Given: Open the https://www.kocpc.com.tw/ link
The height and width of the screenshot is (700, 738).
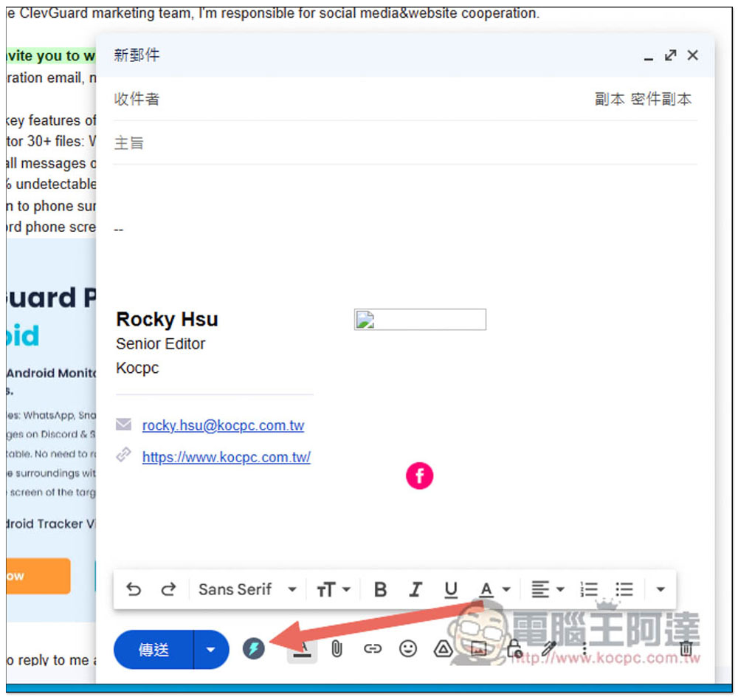Looking at the screenshot, I should 227,457.
